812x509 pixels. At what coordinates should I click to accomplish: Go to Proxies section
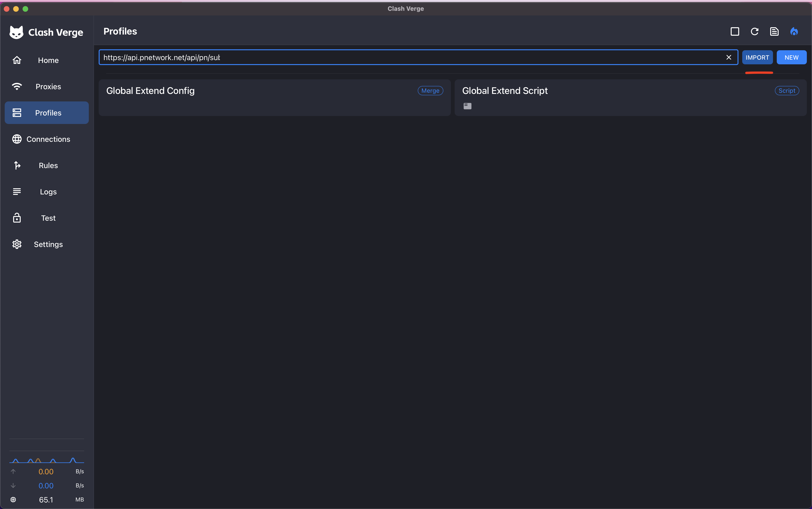(47, 87)
